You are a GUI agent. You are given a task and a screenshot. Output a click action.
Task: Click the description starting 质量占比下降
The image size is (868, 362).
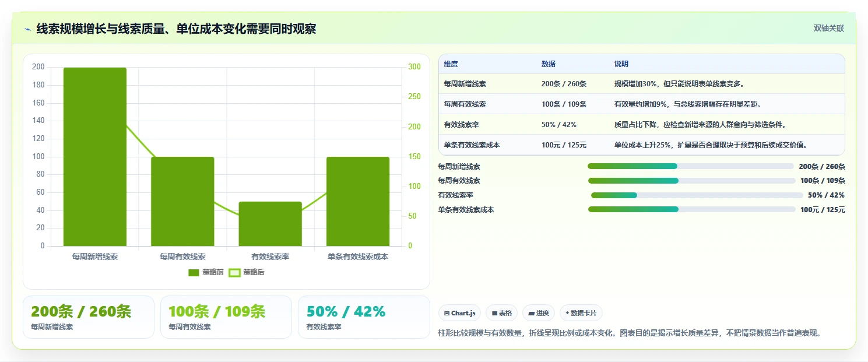point(700,125)
